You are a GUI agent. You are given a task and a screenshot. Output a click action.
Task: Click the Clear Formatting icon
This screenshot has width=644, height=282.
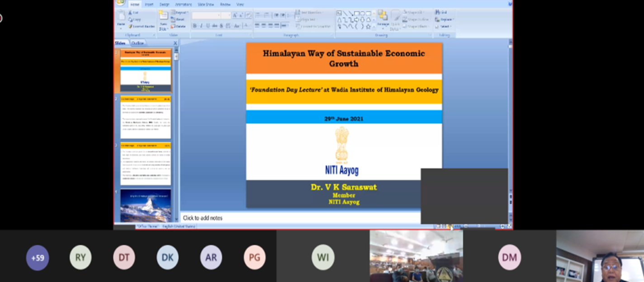[x=248, y=15]
